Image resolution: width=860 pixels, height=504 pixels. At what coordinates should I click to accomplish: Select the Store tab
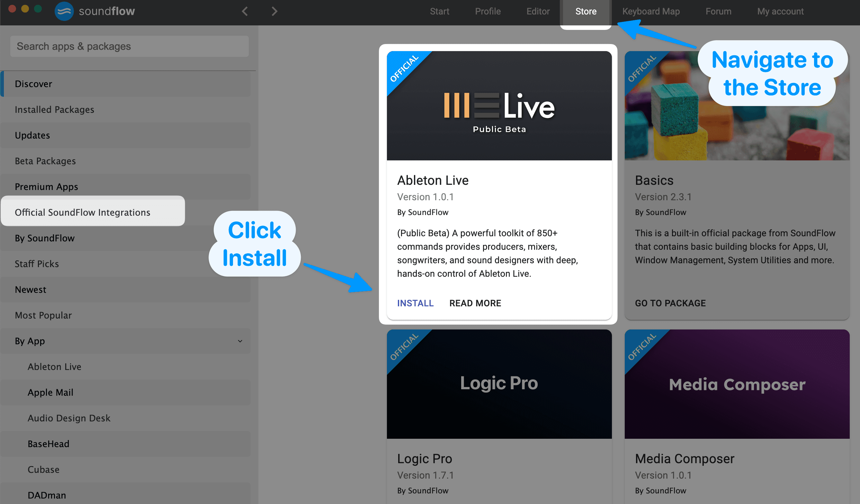[586, 11]
